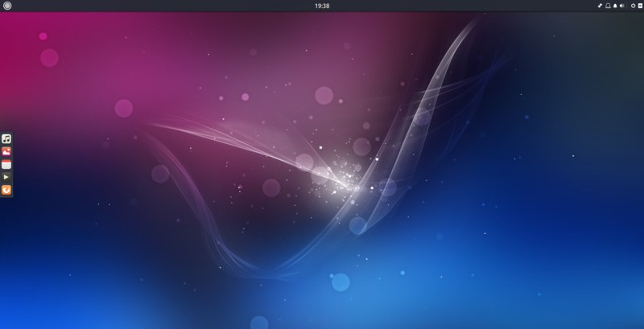
Task: Open the orange web browser dock icon
Action: [x=6, y=190]
